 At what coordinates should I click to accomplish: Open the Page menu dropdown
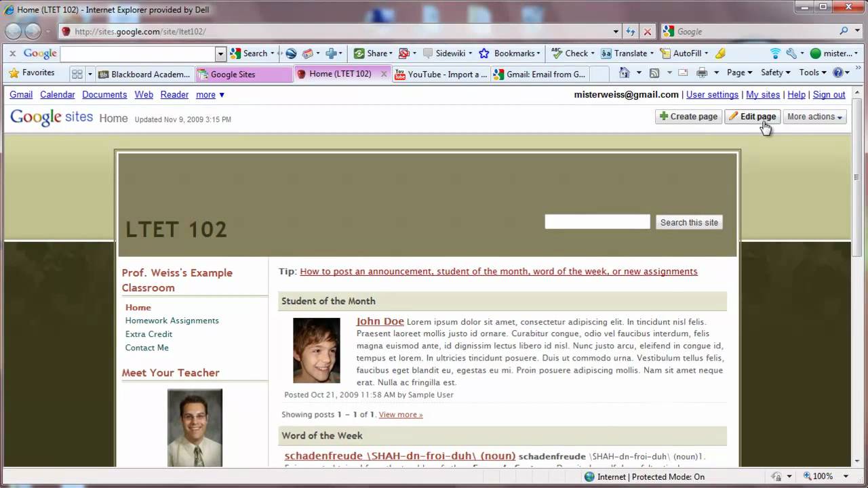pos(739,73)
